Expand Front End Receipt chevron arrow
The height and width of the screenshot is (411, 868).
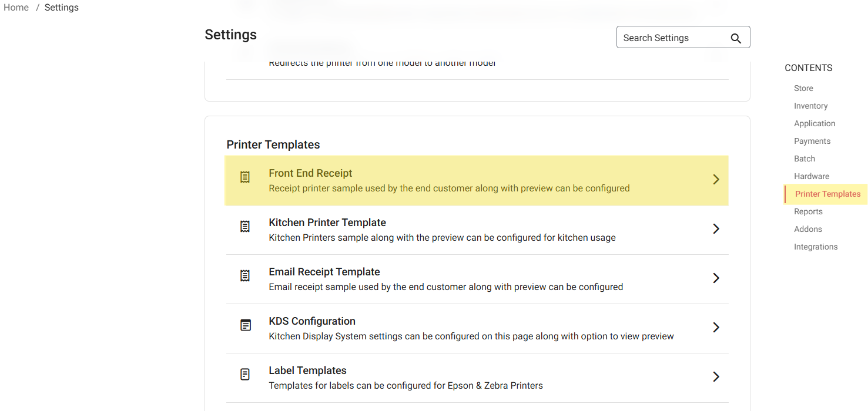point(716,180)
